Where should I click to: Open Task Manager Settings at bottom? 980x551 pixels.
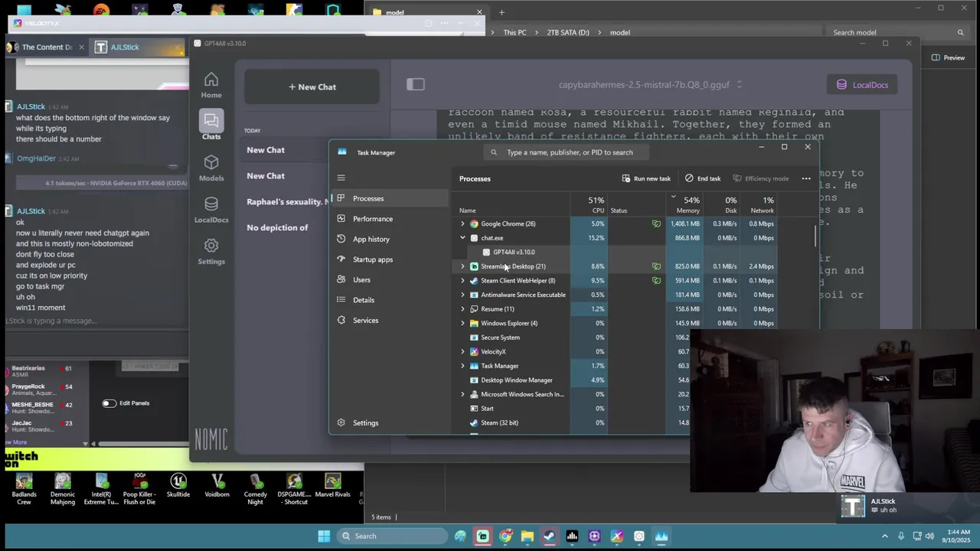tap(390, 422)
